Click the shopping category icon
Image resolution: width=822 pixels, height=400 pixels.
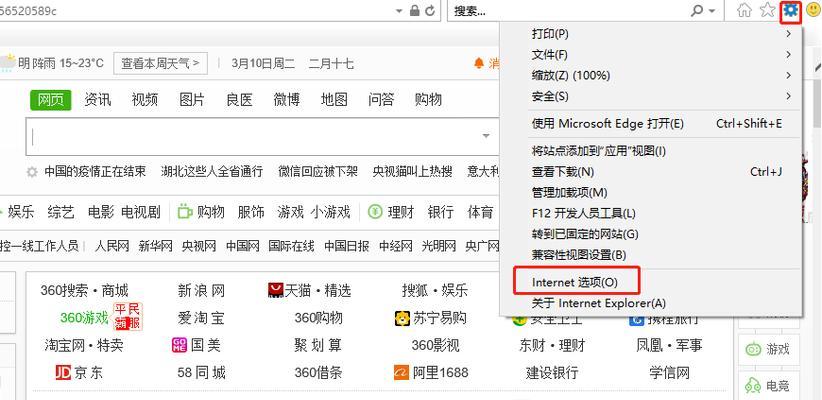(x=185, y=211)
